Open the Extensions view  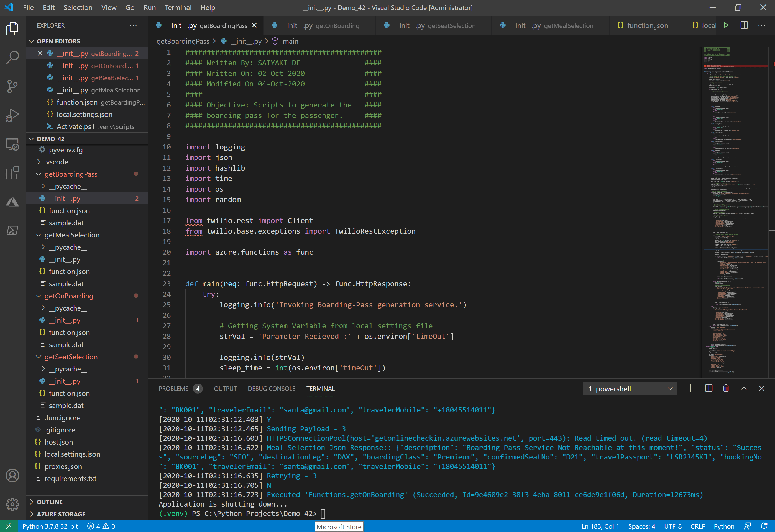coord(12,173)
